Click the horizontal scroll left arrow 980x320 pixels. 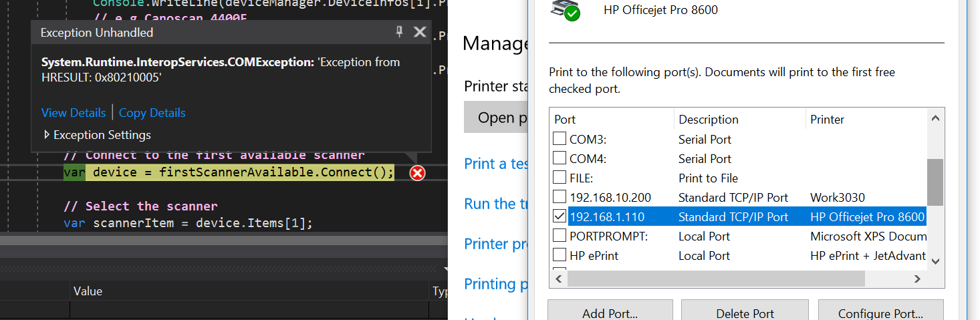pos(558,278)
